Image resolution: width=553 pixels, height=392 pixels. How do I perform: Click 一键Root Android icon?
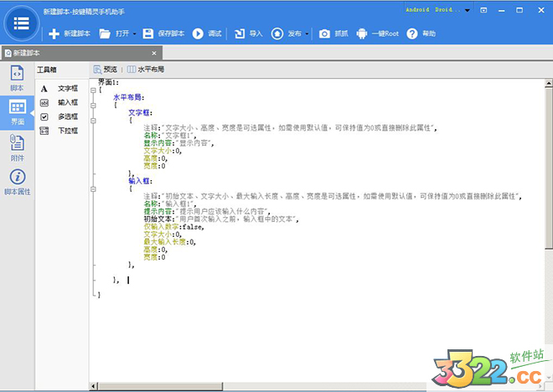(x=361, y=34)
